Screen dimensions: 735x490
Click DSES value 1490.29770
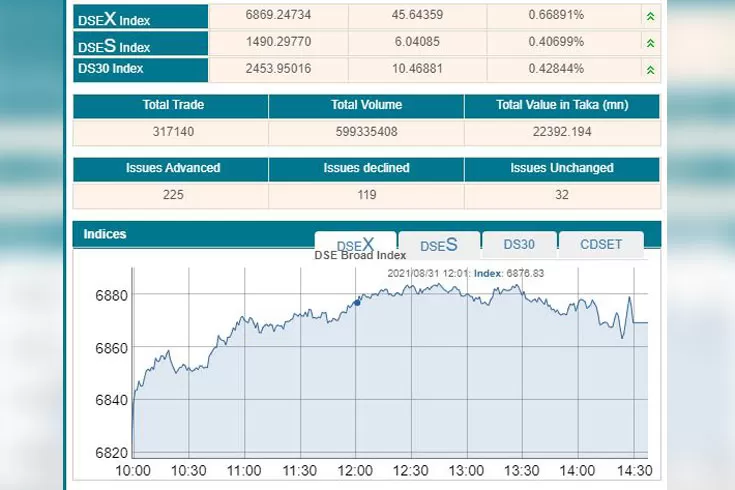click(x=278, y=42)
